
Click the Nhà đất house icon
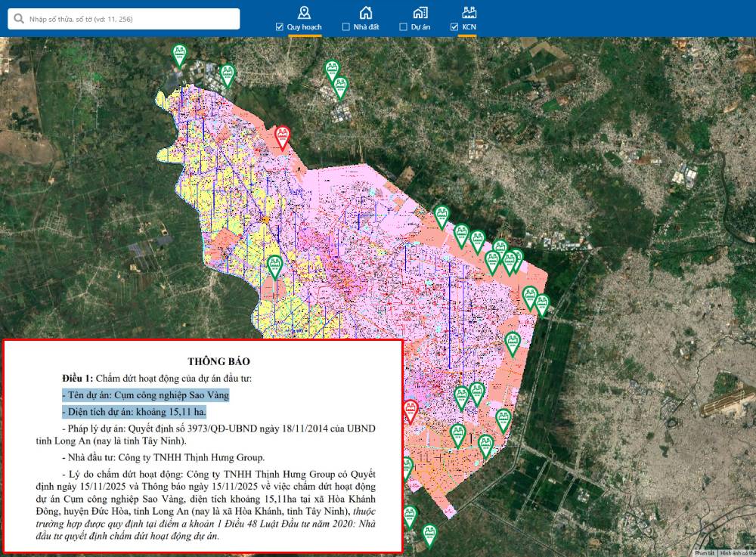tap(366, 12)
